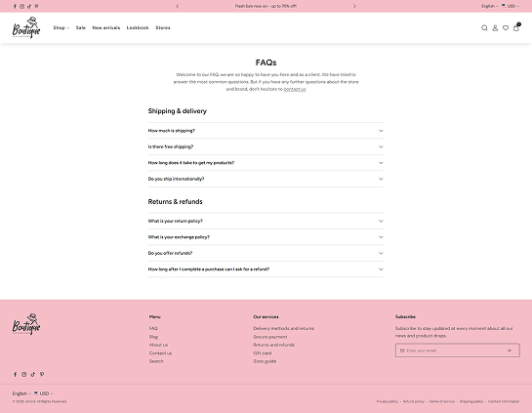
Task: Expand 'Do you offer refunds?' question
Action: point(266,253)
